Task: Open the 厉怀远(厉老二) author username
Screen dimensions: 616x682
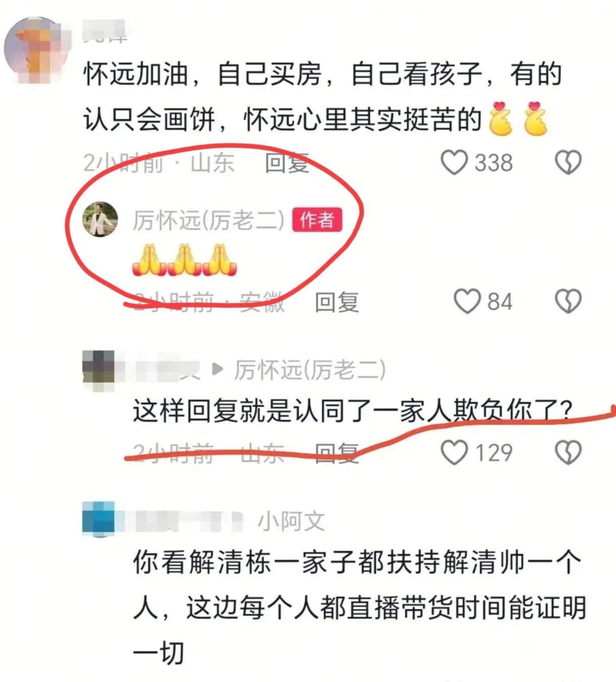Action: [x=209, y=220]
